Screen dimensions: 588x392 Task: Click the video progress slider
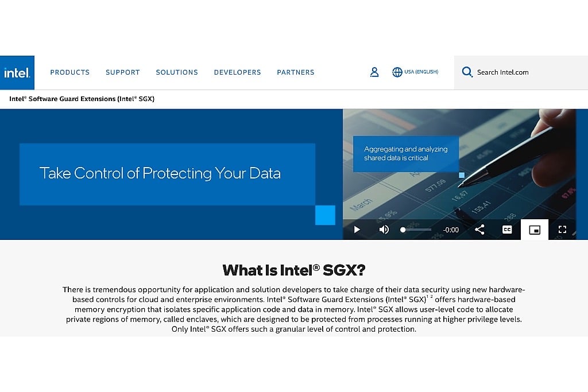pos(416,230)
